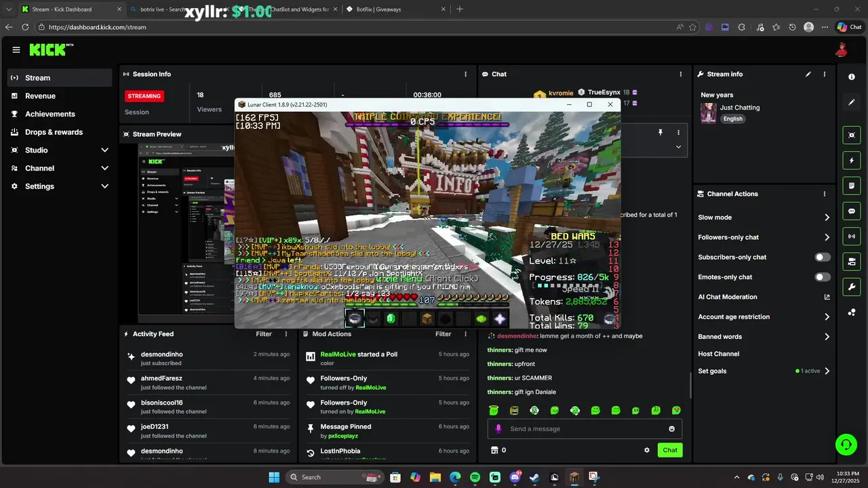Open Account age restriction settings
868x488 pixels.
(x=764, y=317)
